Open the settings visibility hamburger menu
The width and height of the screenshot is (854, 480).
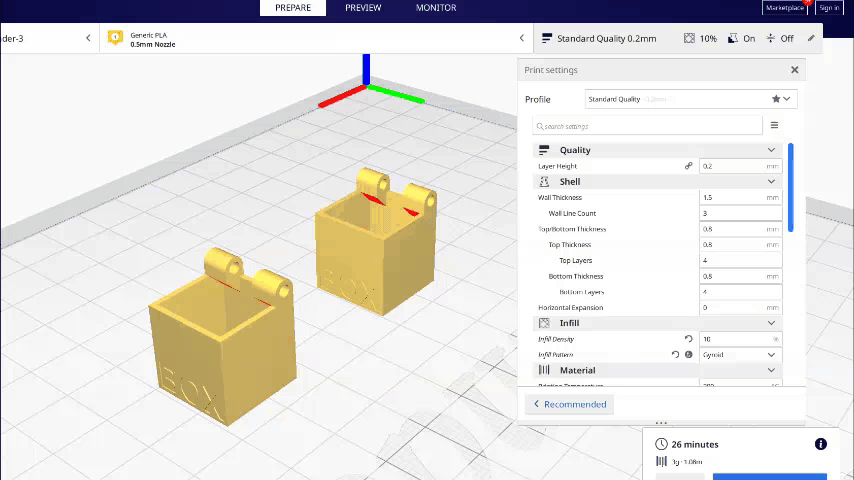pos(774,126)
